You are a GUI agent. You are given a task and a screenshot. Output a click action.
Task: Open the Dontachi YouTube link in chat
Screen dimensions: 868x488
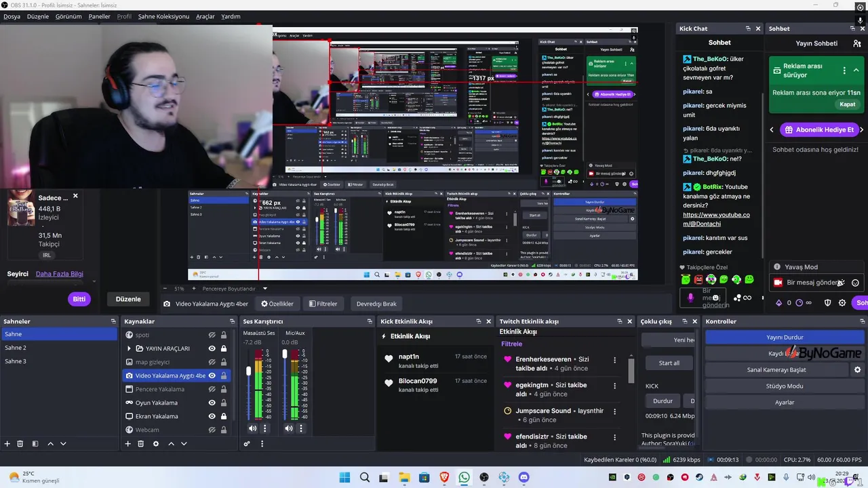pos(716,220)
